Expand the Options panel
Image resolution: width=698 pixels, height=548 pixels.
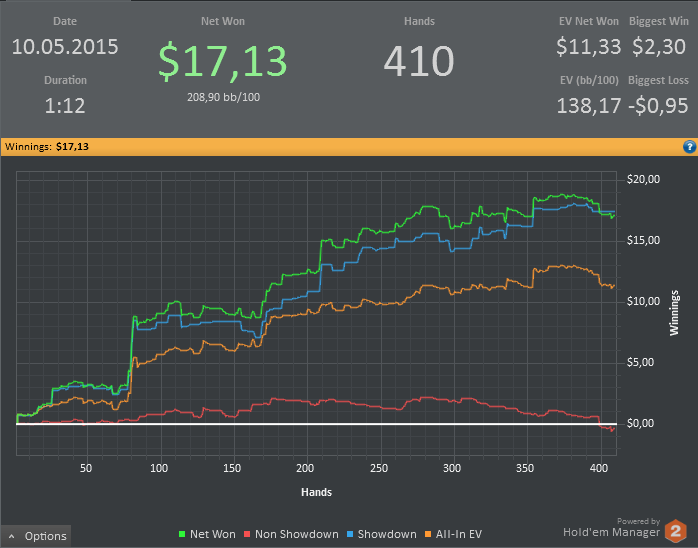pyautogui.click(x=36, y=536)
